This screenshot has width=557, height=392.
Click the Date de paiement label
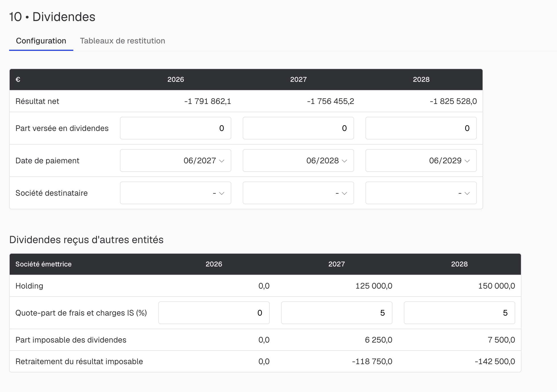[x=47, y=161]
